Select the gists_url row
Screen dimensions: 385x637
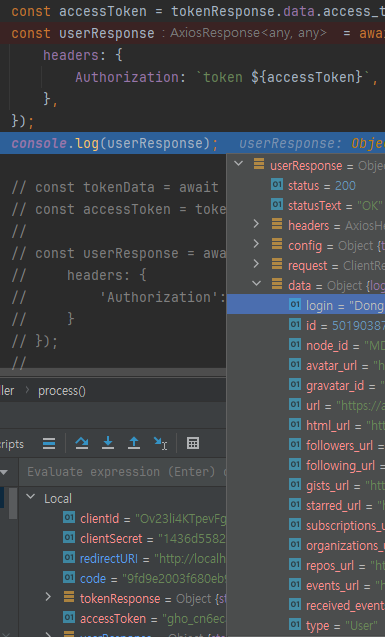306,485
